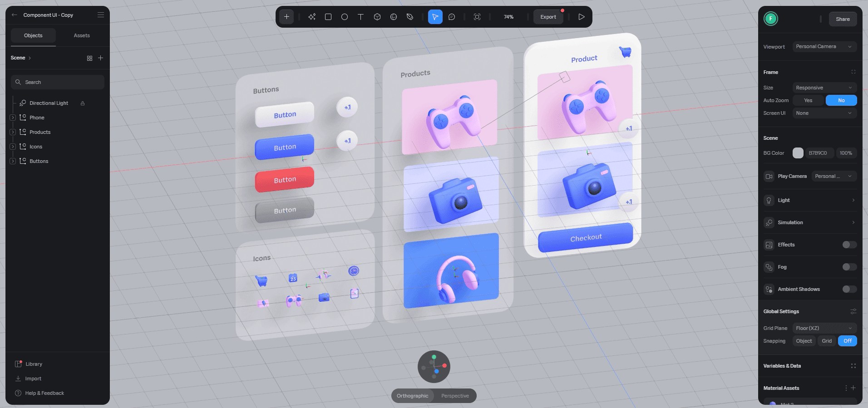
Task: Expand the Phone object in the tree
Action: [x=13, y=118]
